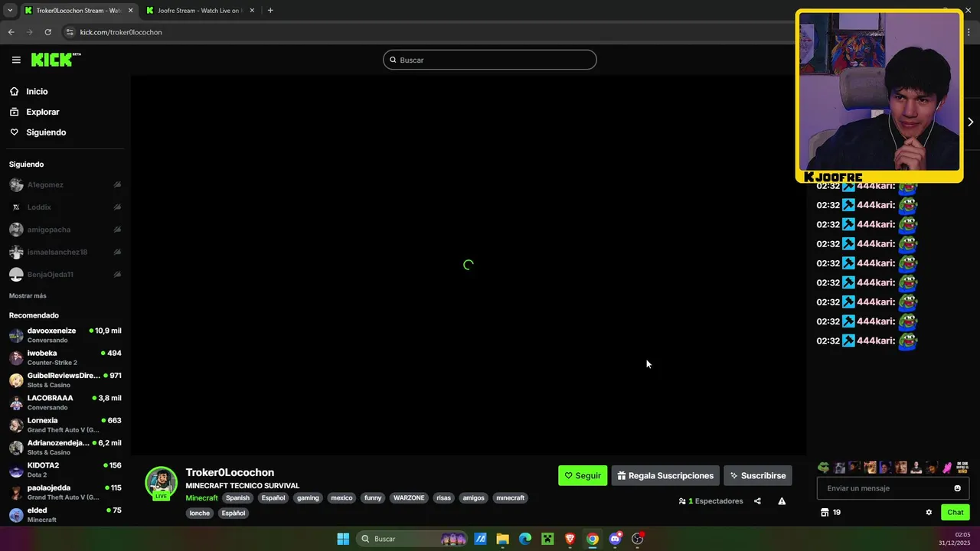The image size is (980, 551).
Task: Focus the Buscar search field
Action: click(x=490, y=60)
